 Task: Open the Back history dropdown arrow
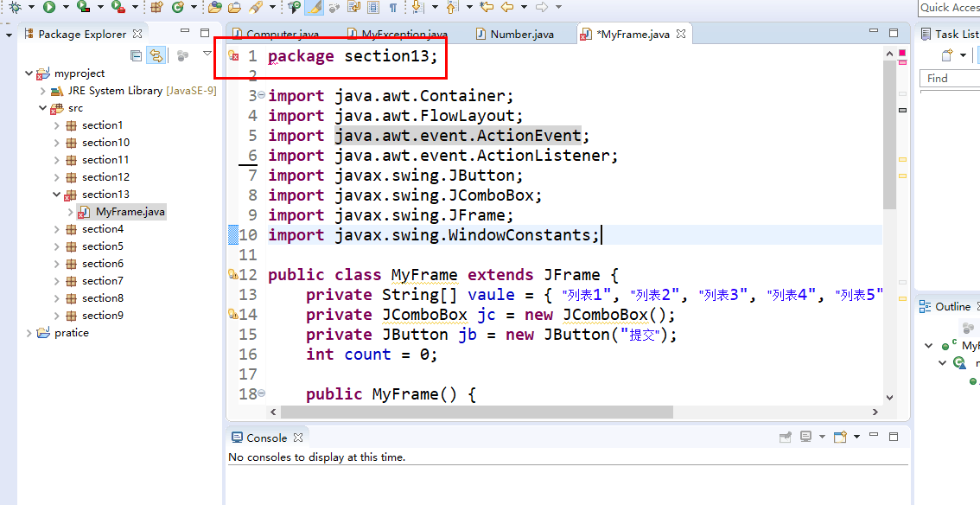tap(524, 7)
